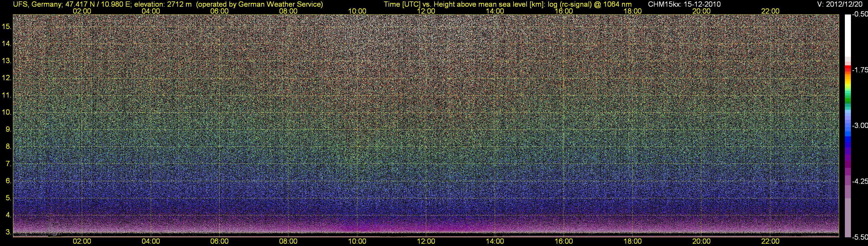868x246 pixels.
Task: Click the instrument label "CHM15kx: 15-12-2010"
Action: point(684,4)
